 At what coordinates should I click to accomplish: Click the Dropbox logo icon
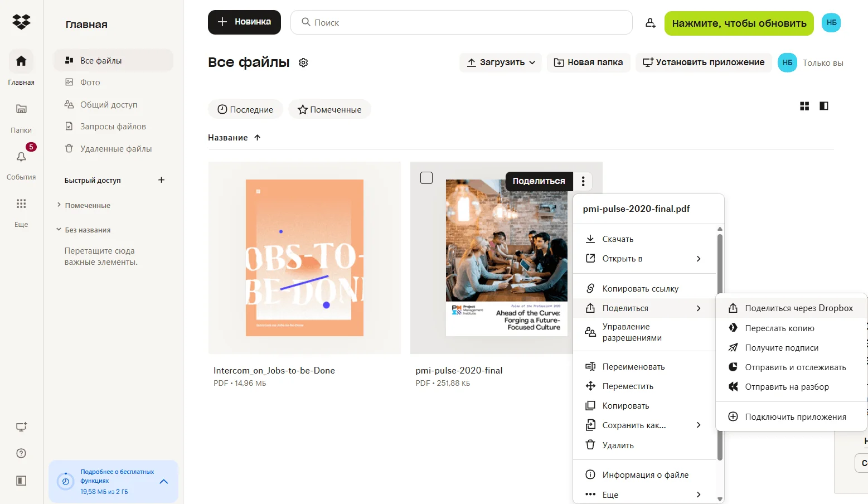21,22
